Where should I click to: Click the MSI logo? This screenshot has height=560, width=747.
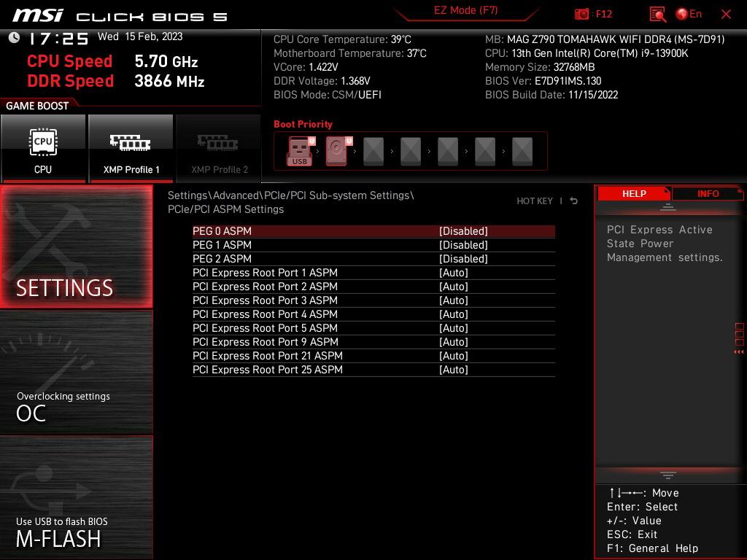pyautogui.click(x=38, y=16)
